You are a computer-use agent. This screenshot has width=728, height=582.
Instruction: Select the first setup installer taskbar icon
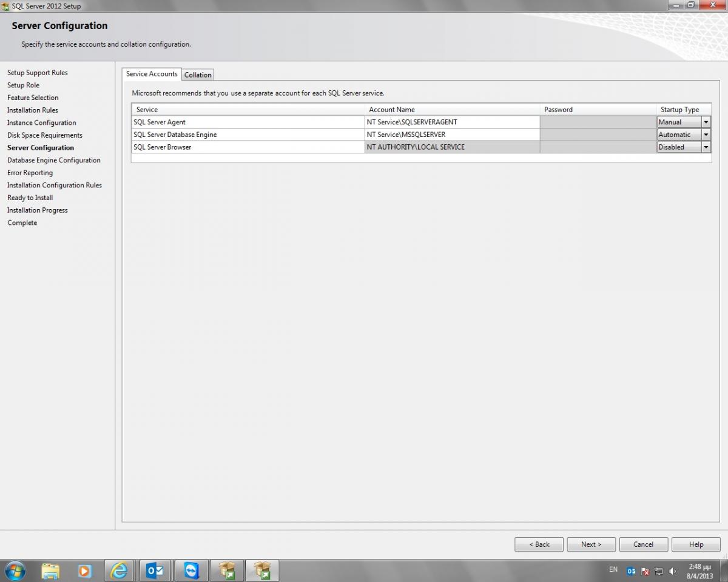click(x=227, y=570)
